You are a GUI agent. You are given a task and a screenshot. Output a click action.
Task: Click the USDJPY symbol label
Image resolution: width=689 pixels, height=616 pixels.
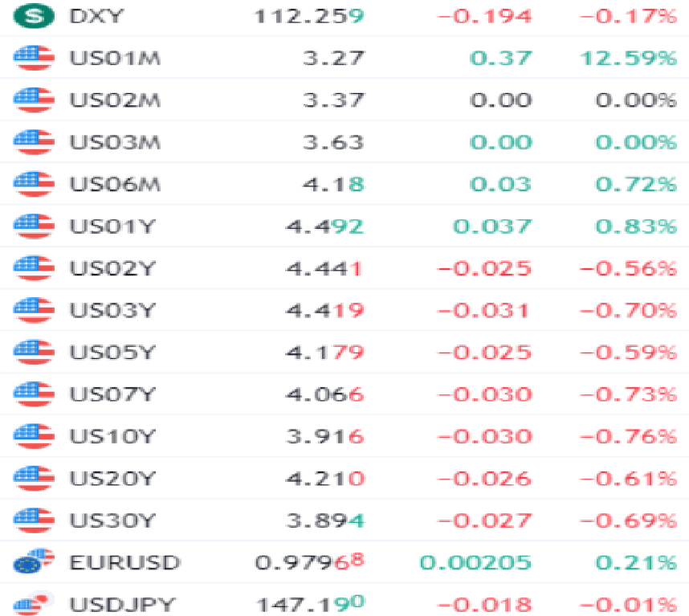click(x=123, y=605)
